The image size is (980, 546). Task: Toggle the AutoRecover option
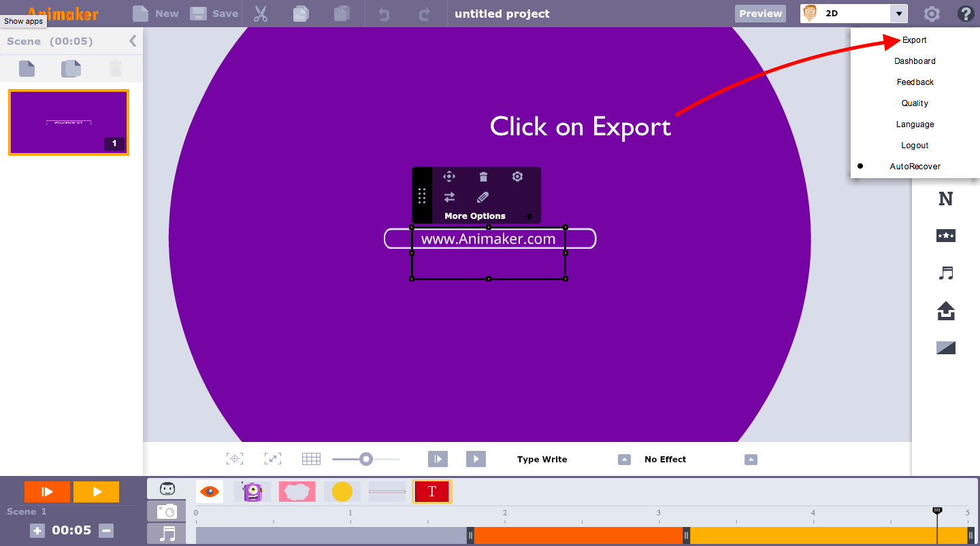tap(915, 167)
